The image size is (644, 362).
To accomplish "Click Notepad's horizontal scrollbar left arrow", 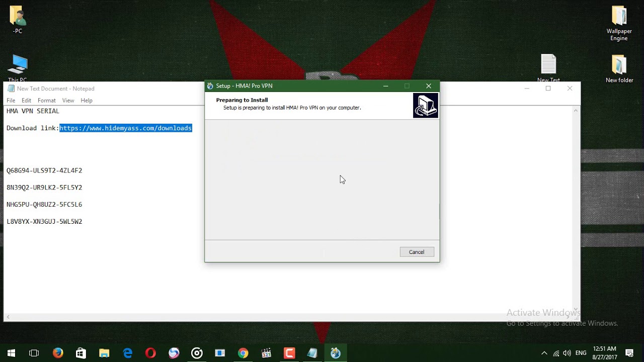I will (x=8, y=317).
